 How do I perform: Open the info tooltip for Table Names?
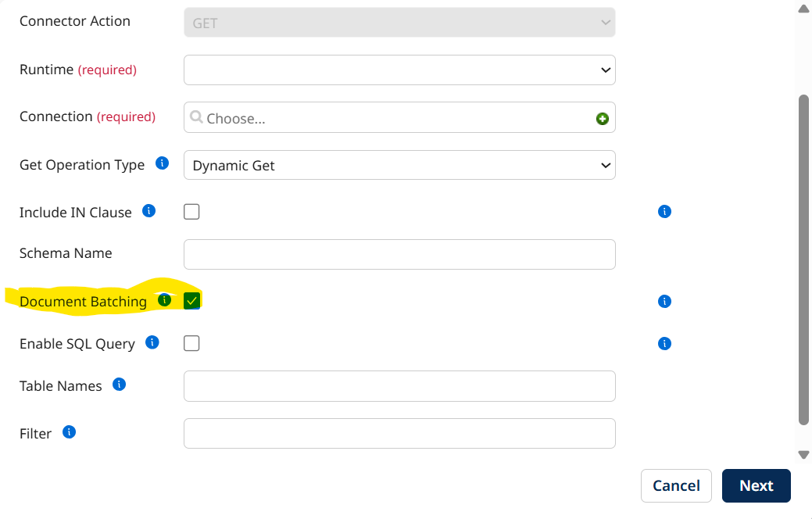(119, 384)
